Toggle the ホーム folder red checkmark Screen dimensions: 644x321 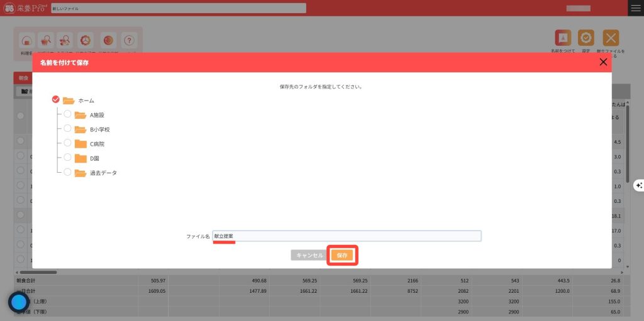click(x=56, y=100)
